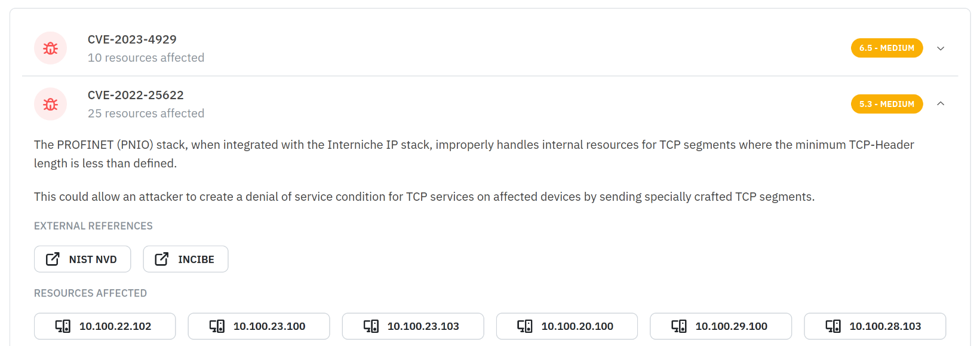Click the device icon for 10.100.23.103
This screenshot has height=346, width=980.
pyautogui.click(x=371, y=326)
